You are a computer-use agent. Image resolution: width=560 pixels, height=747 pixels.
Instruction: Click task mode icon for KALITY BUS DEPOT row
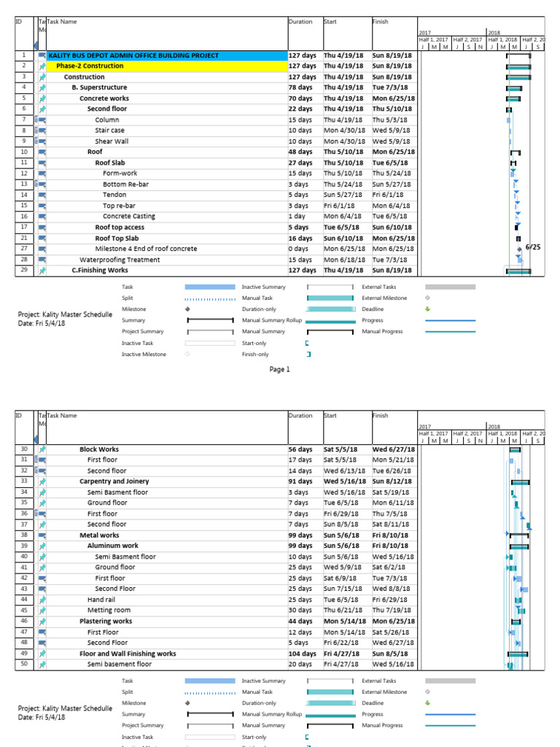[x=42, y=55]
